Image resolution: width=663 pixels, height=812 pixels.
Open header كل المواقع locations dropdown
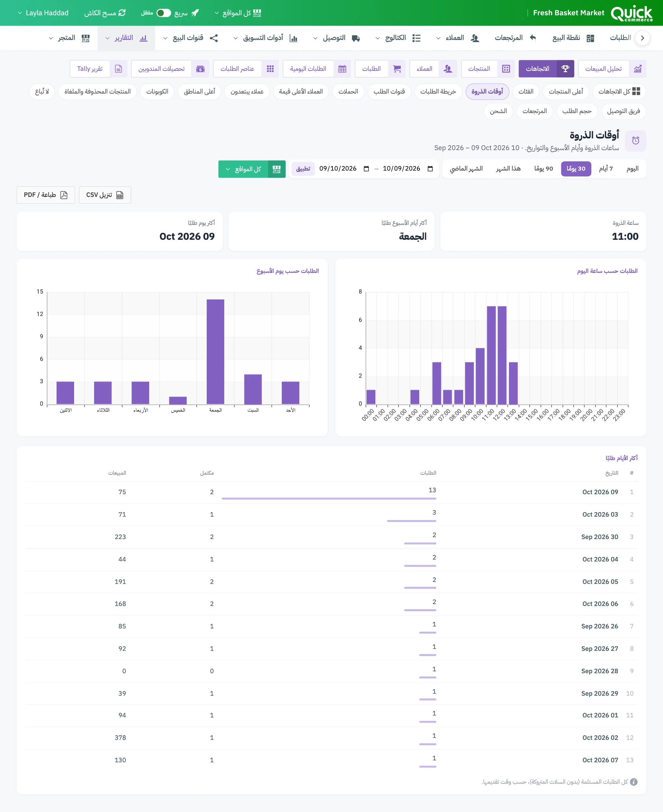pyautogui.click(x=238, y=13)
